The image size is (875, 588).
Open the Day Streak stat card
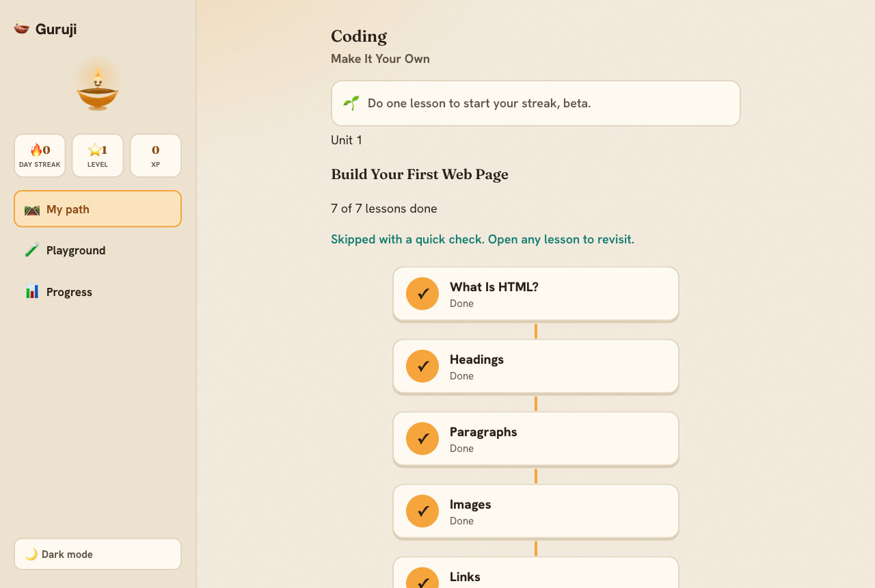tap(40, 155)
